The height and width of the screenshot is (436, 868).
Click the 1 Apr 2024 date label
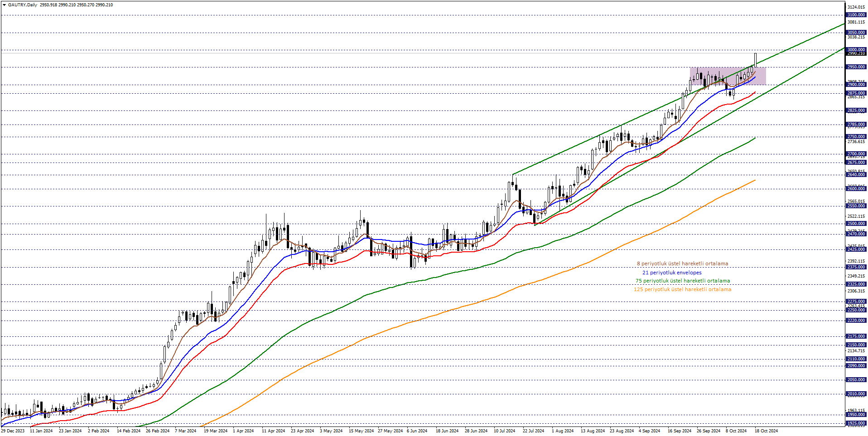[x=243, y=431]
